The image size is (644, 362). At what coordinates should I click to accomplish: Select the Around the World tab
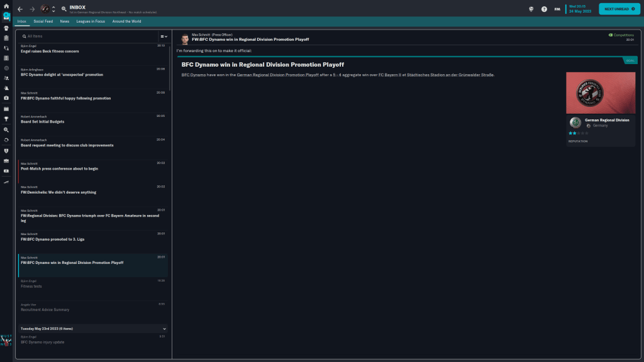pos(127,21)
